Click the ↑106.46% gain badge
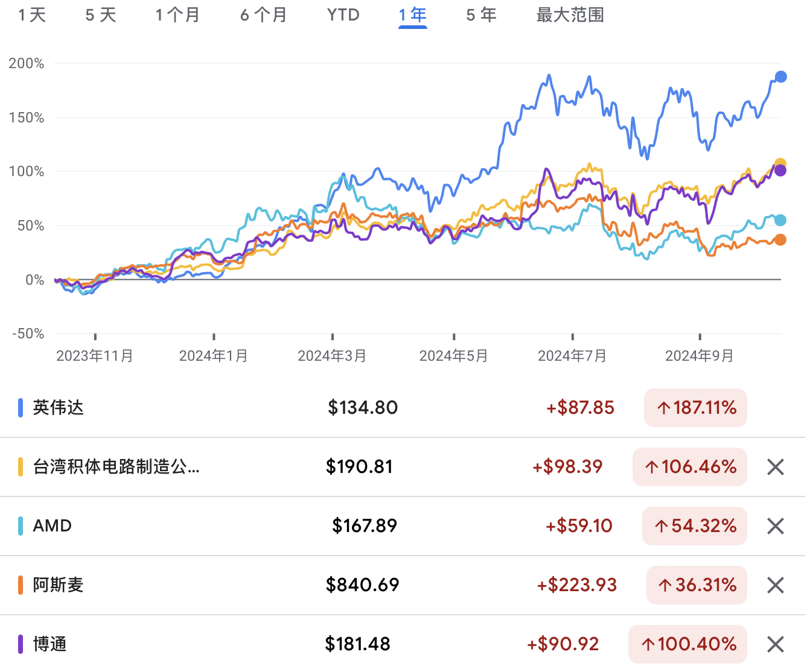This screenshot has width=810, height=672. coord(690,467)
